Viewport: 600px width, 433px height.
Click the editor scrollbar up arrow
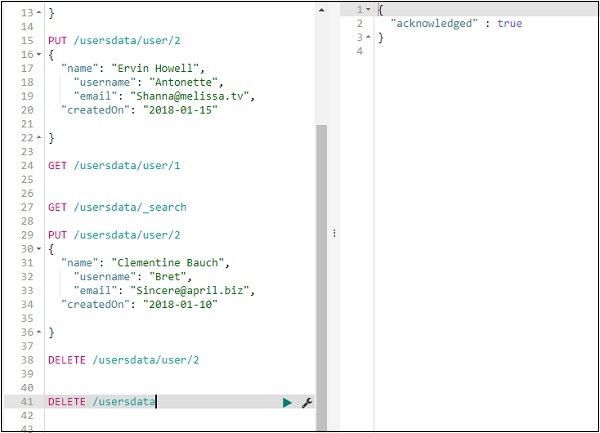click(322, 9)
